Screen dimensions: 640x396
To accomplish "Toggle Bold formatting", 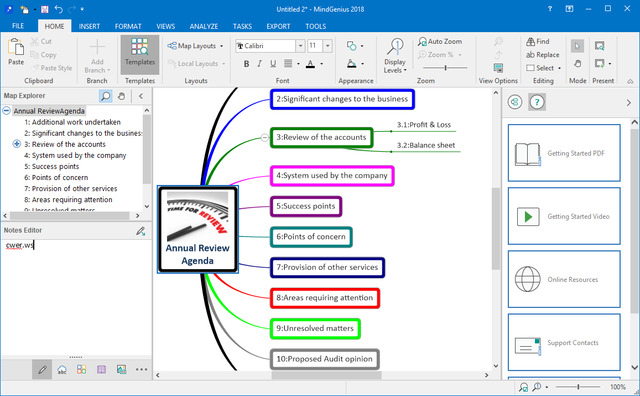I will [x=246, y=64].
